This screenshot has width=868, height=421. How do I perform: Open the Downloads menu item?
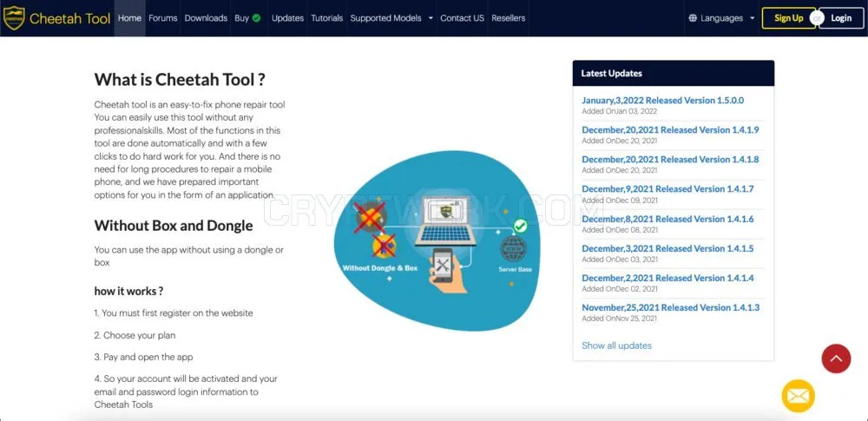pos(206,17)
